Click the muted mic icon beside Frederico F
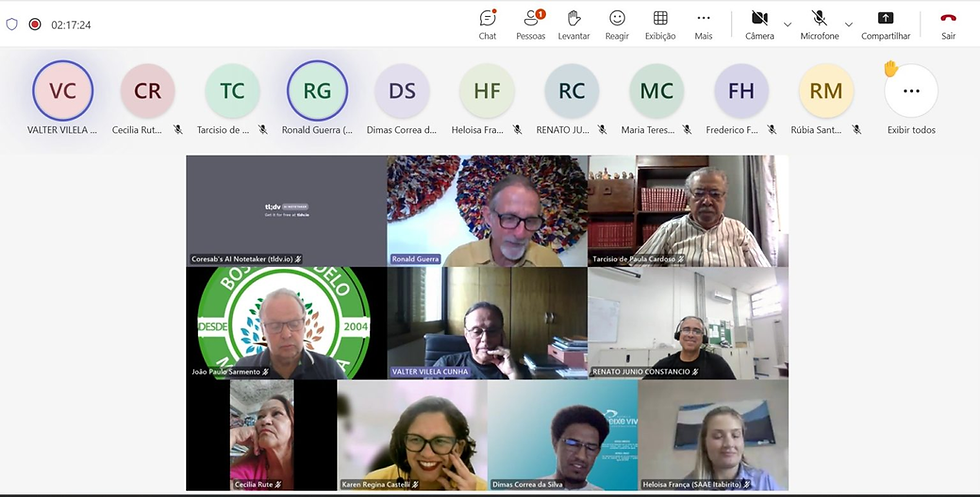The image size is (980, 497). point(772,130)
